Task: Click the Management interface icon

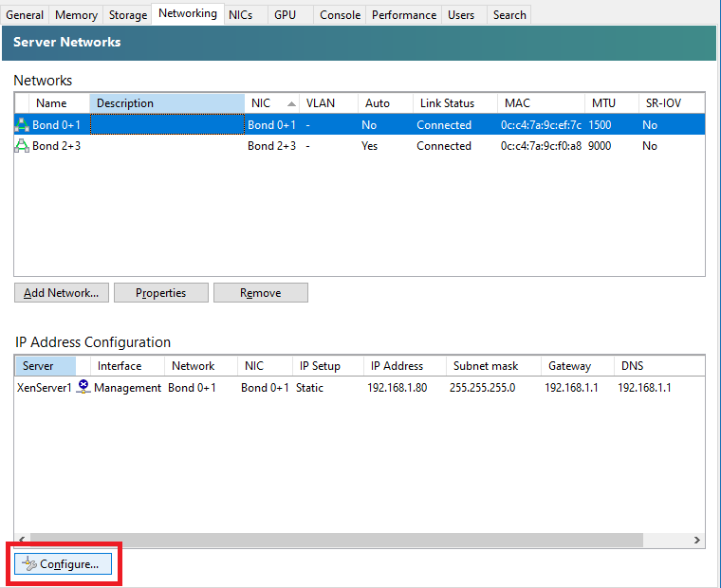Action: 83,387
